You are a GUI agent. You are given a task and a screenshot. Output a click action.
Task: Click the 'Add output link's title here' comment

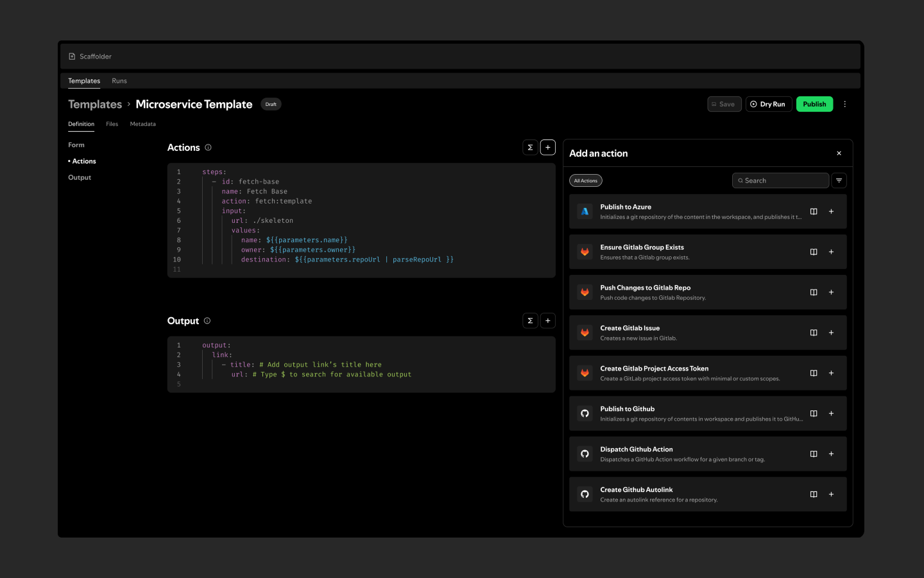[x=320, y=365]
